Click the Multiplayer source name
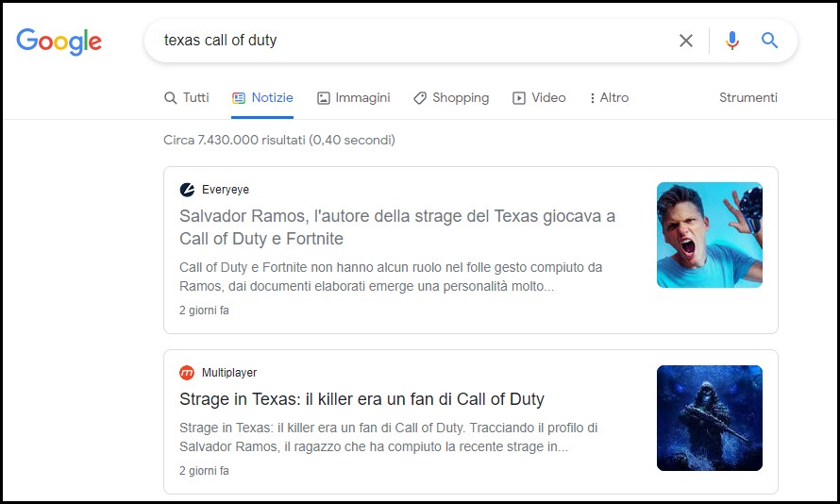This screenshot has width=840, height=504. click(229, 373)
